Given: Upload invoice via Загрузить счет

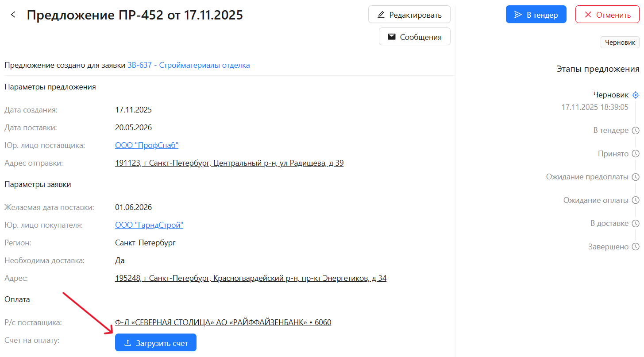Looking at the screenshot, I should (x=155, y=343).
